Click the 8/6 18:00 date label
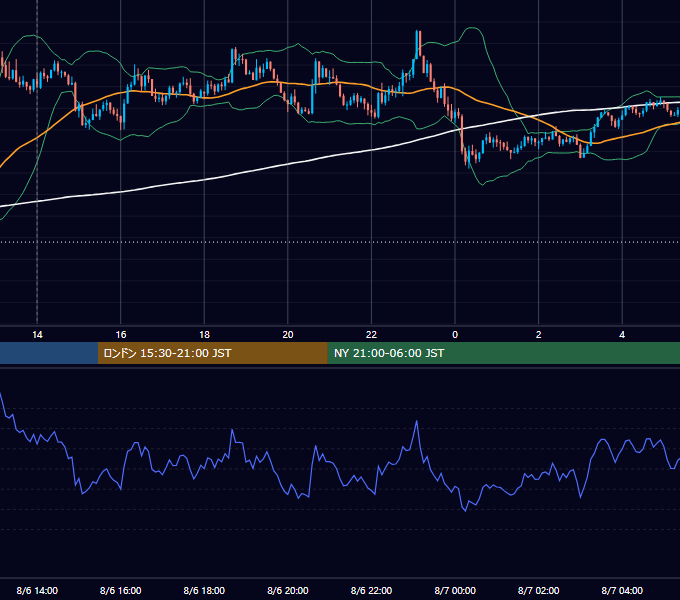Screen dimensions: 680x600 tap(204, 591)
